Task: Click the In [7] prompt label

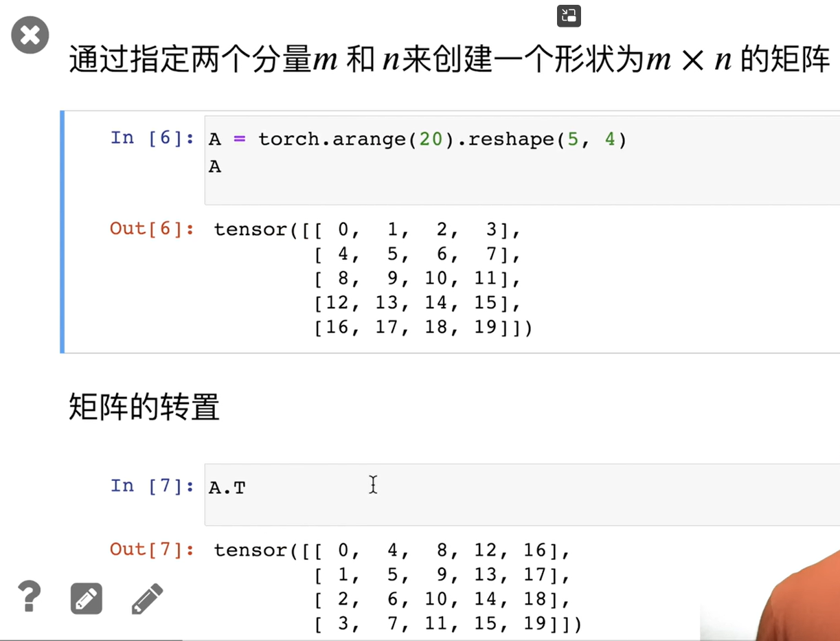Action: click(152, 486)
